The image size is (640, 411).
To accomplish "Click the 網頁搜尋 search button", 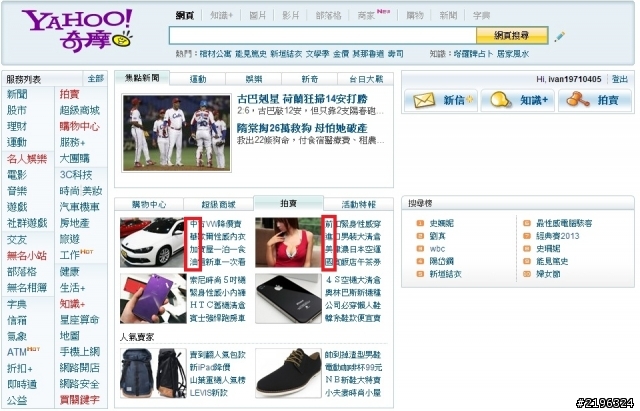I will coord(512,36).
